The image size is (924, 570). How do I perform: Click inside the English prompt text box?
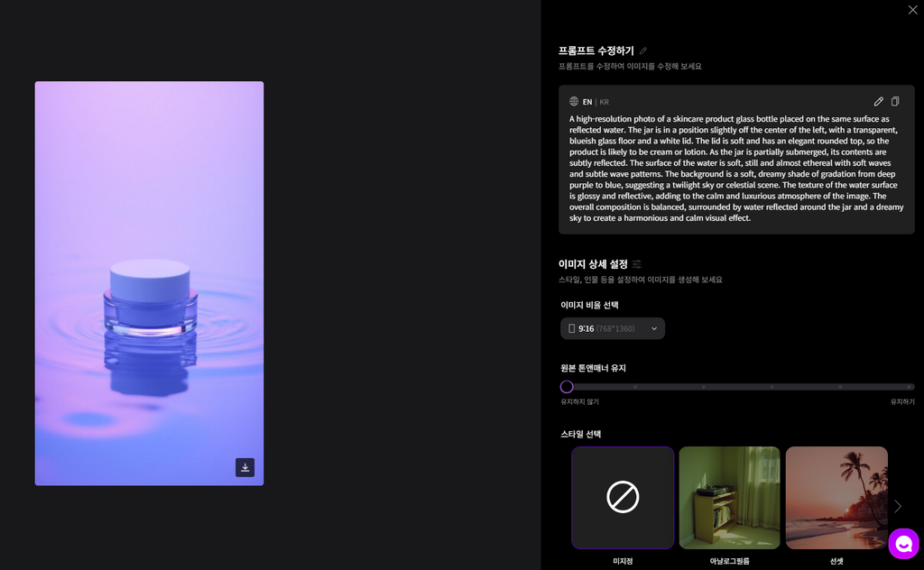736,169
